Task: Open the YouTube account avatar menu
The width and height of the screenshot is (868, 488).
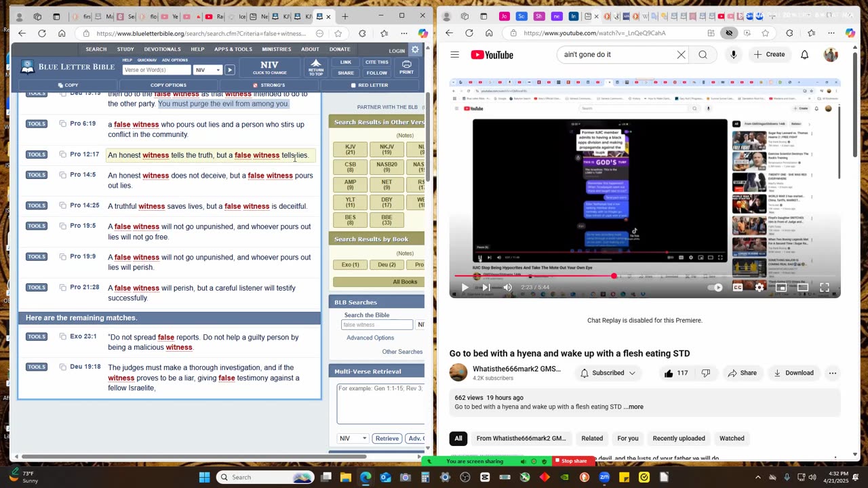Action: click(831, 55)
